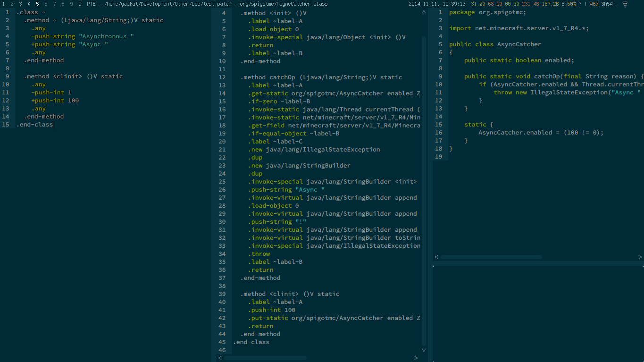Switch to workspace 3

click(x=20, y=4)
